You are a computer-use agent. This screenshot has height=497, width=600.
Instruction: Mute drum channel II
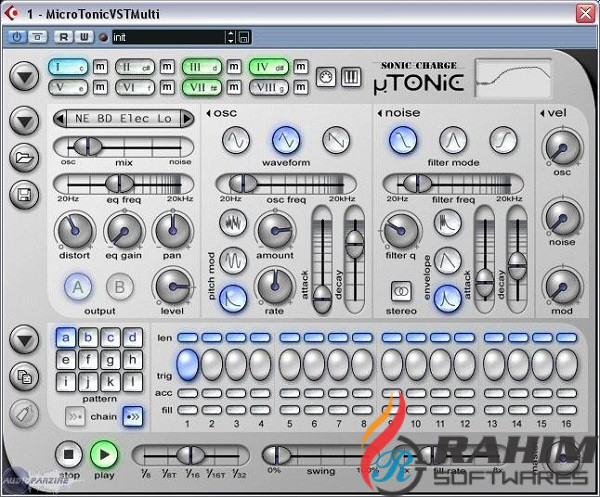pos(167,67)
